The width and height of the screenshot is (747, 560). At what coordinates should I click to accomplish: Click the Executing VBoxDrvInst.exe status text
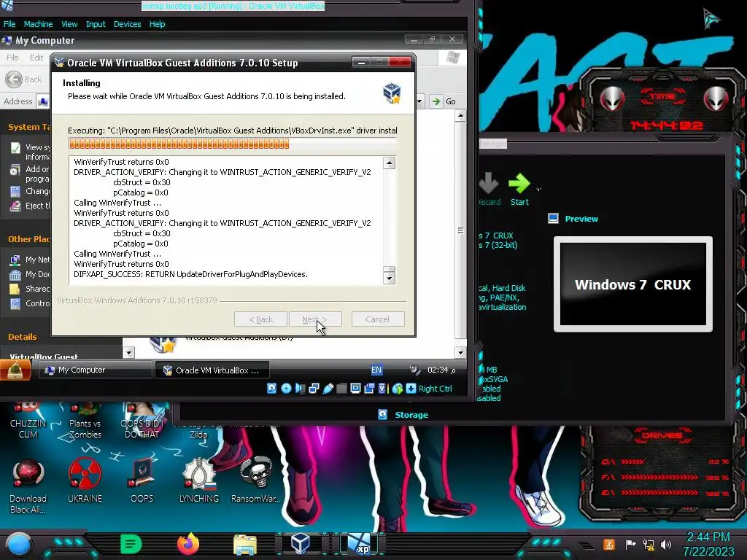coord(233,131)
